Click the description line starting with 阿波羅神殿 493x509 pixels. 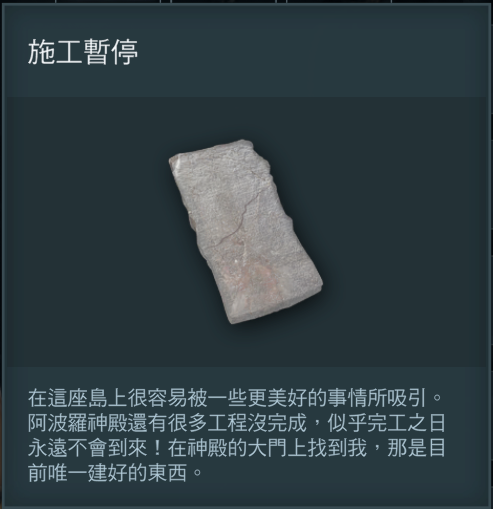(x=237, y=423)
